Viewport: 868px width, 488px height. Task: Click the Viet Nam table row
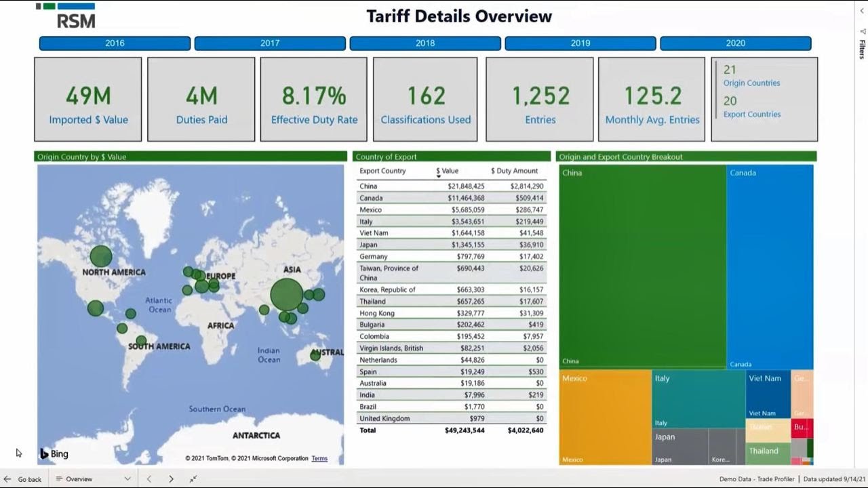(x=452, y=233)
